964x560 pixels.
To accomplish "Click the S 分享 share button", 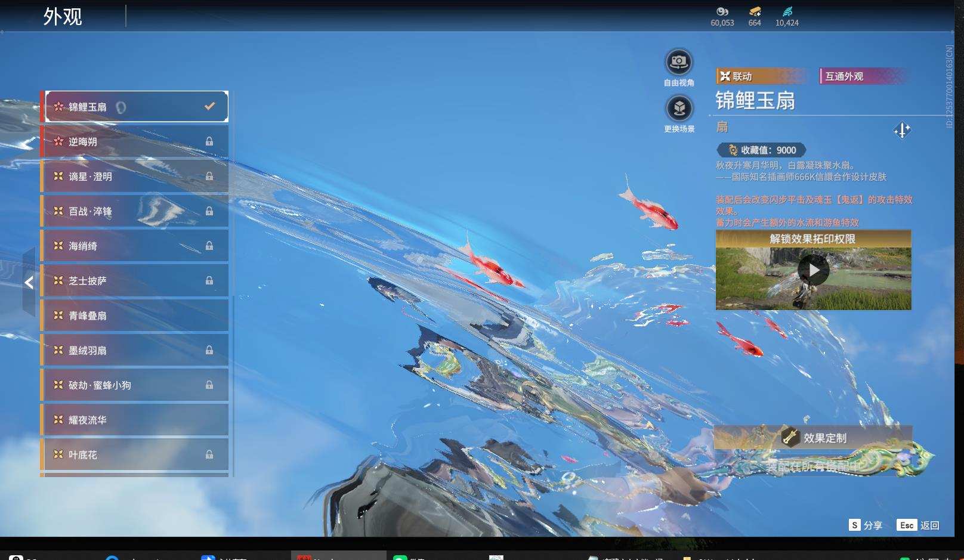I will pyautogui.click(x=866, y=525).
